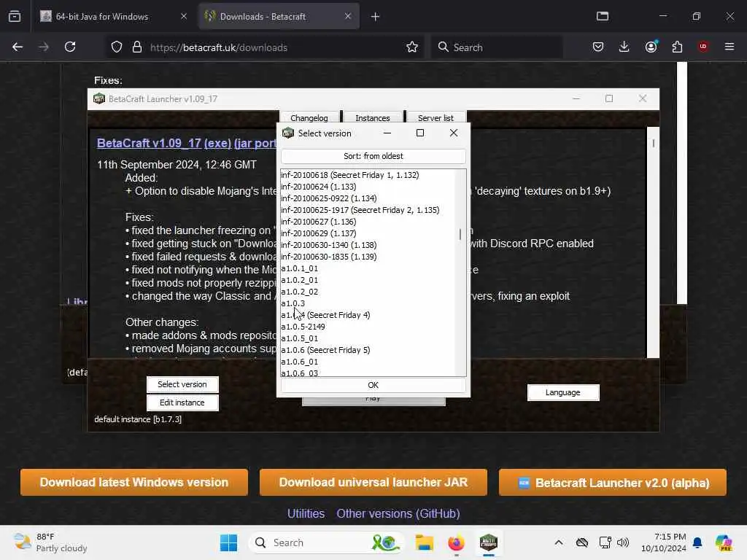Image resolution: width=747 pixels, height=560 pixels.
Task: Open the Firefox downloads panel
Action: pos(624,47)
